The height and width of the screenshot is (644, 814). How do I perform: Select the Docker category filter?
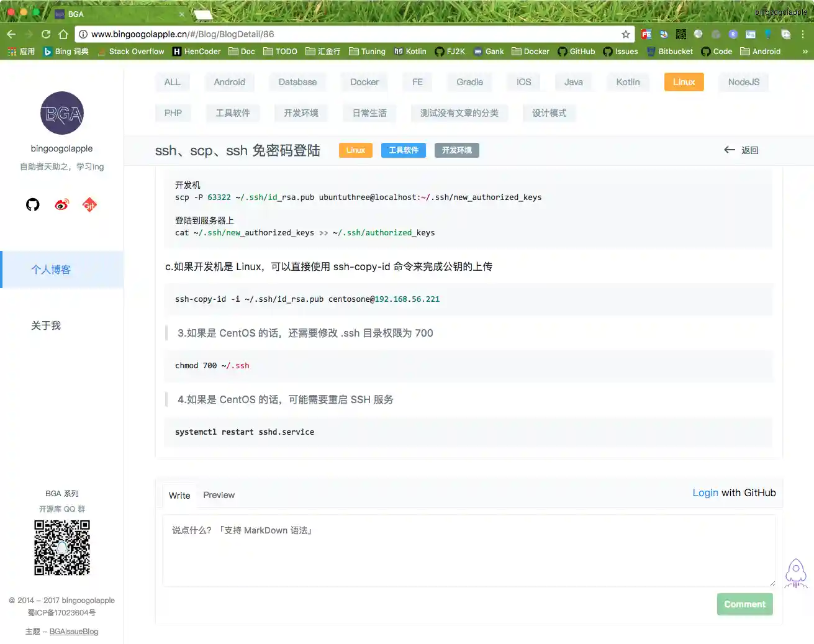364,81
